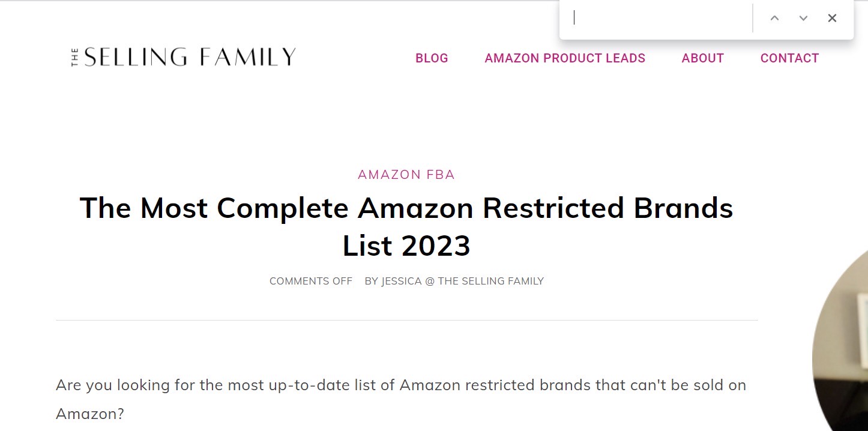Click the 'Comments Off' link
868x431 pixels.
311,281
